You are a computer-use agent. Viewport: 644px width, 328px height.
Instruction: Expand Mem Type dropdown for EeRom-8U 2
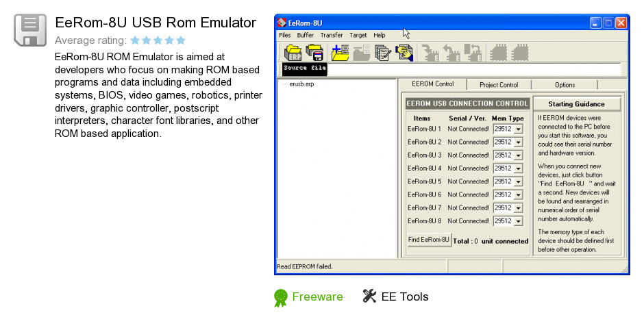point(519,142)
